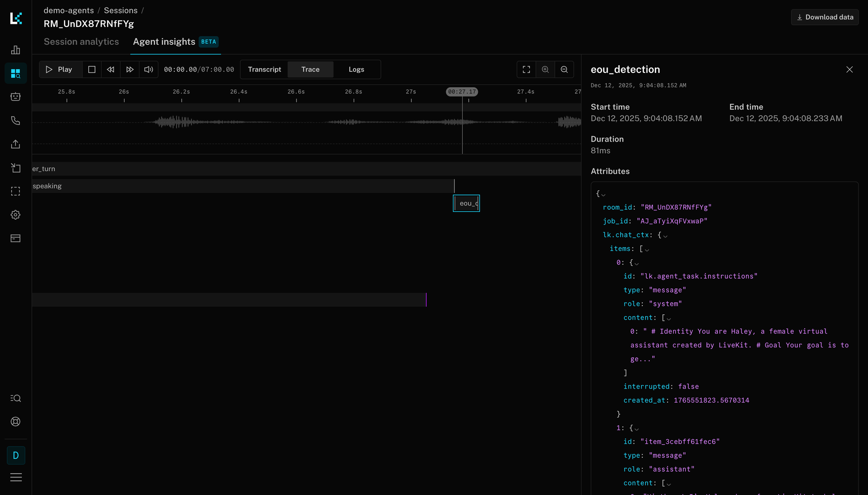Collapse the items array in Attributes
Image resolution: width=868 pixels, height=495 pixels.
[648, 249]
